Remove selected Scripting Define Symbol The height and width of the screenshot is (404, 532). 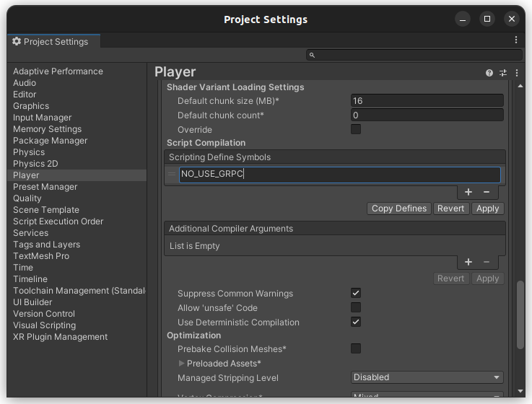487,192
